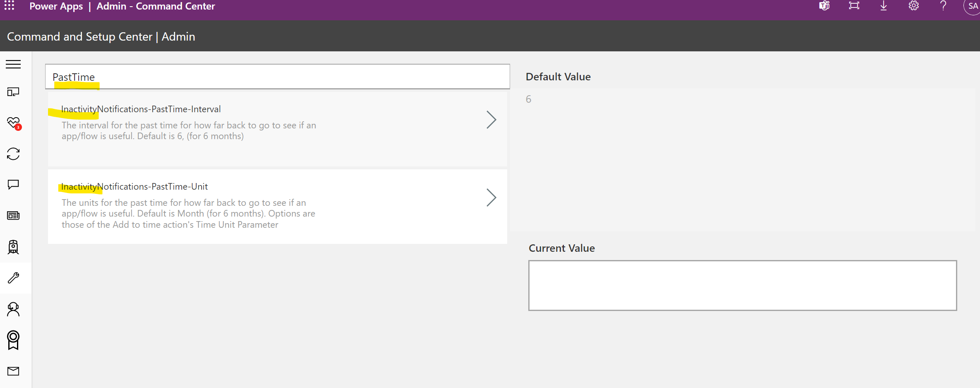Screen dimensions: 980x388
Task: Expand InactivityNotifications-PastTime-Interval details
Action: (491, 120)
